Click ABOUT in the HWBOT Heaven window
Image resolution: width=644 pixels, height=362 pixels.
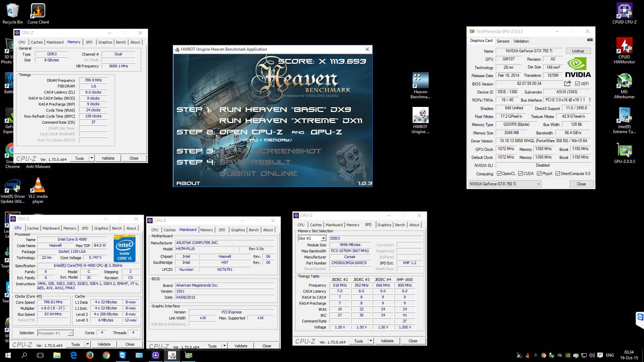click(188, 183)
